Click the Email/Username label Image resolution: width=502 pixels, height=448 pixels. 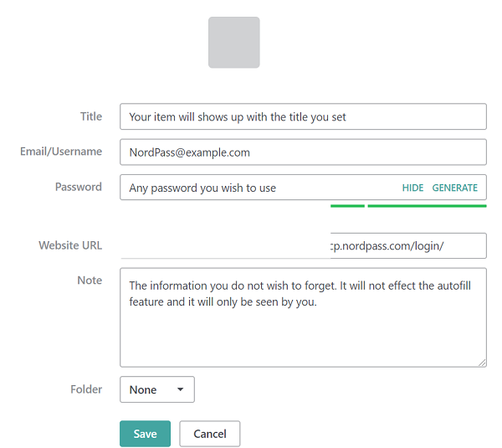coord(61,152)
